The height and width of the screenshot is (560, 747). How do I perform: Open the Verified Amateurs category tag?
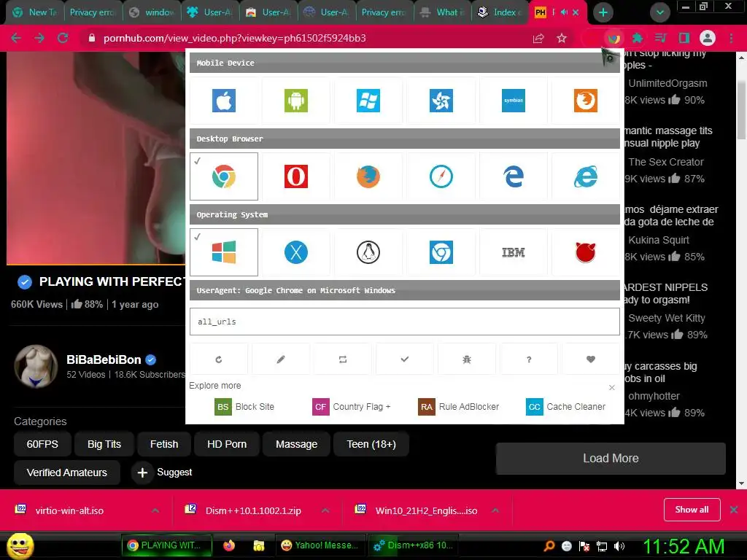click(66, 472)
